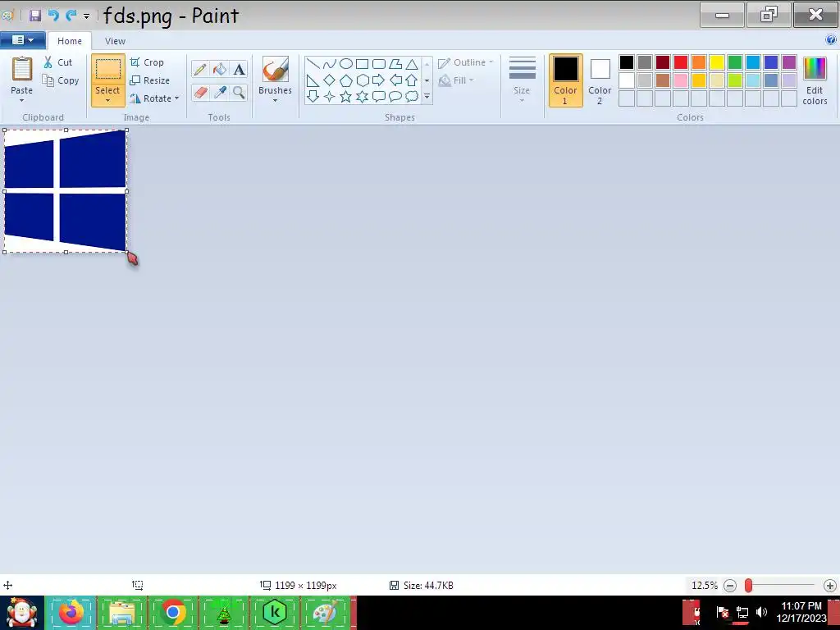Click the zoom out minus button

(x=730, y=586)
